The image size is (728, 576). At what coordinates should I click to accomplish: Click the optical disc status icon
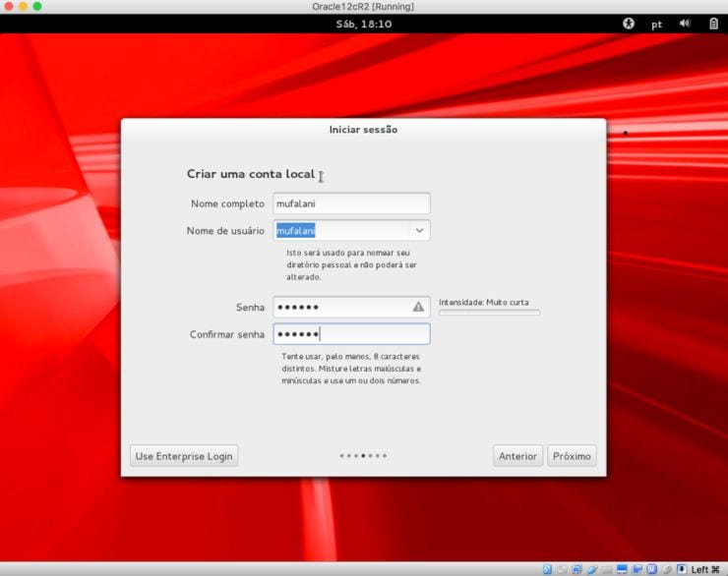pos(563,569)
